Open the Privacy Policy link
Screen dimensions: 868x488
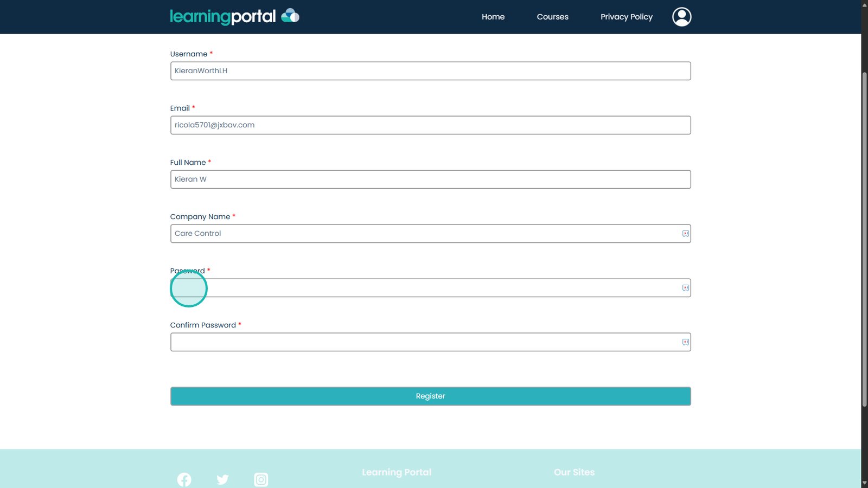tap(626, 17)
